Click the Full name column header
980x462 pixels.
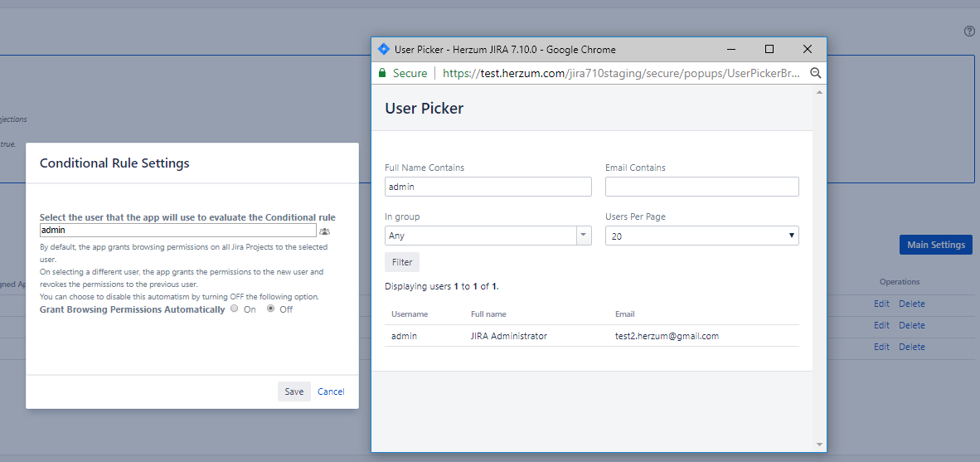(488, 314)
